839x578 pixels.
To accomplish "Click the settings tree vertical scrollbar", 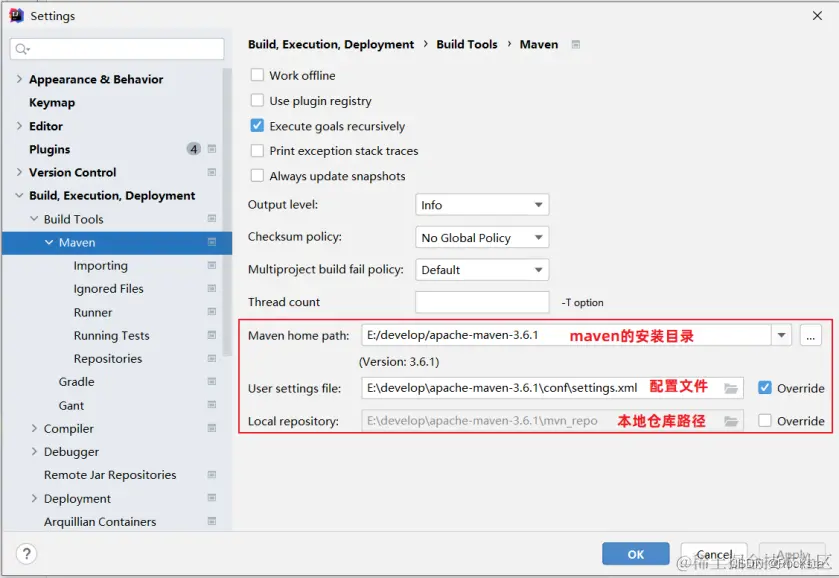I will point(227,212).
